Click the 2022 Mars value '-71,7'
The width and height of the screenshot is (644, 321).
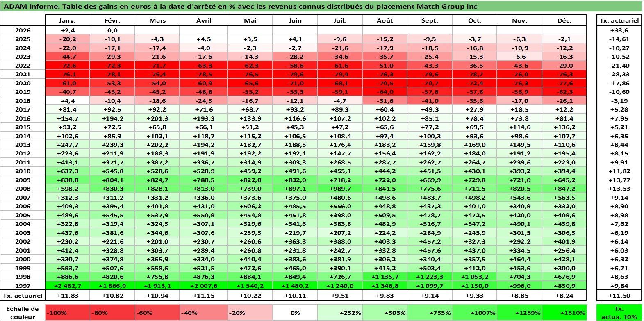pos(158,66)
